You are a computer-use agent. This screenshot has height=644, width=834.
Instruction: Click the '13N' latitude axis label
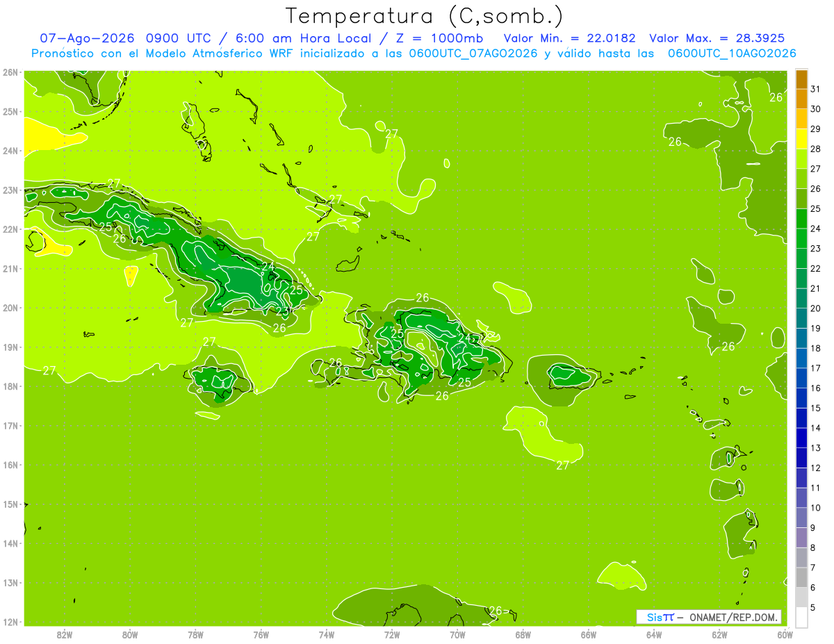click(10, 582)
